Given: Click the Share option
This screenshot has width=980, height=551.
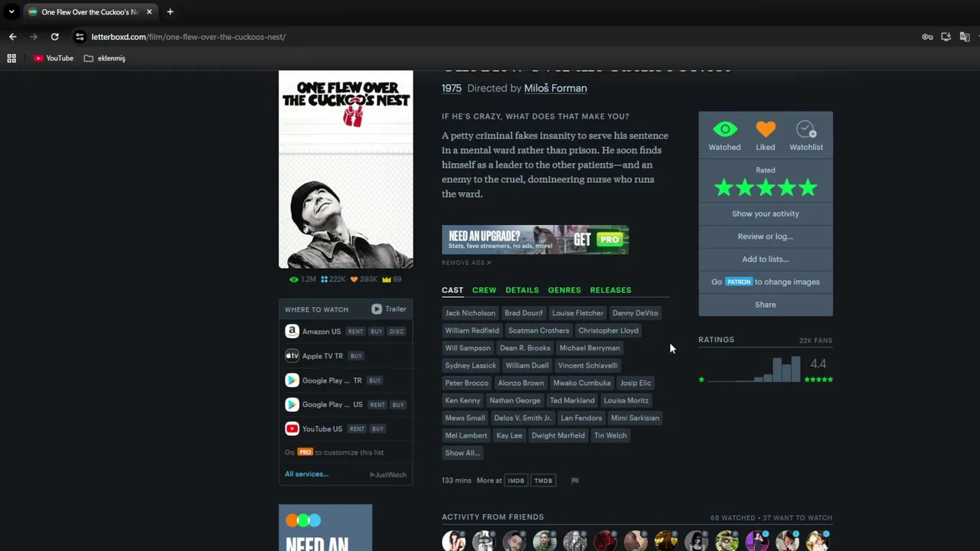Looking at the screenshot, I should pos(765,305).
